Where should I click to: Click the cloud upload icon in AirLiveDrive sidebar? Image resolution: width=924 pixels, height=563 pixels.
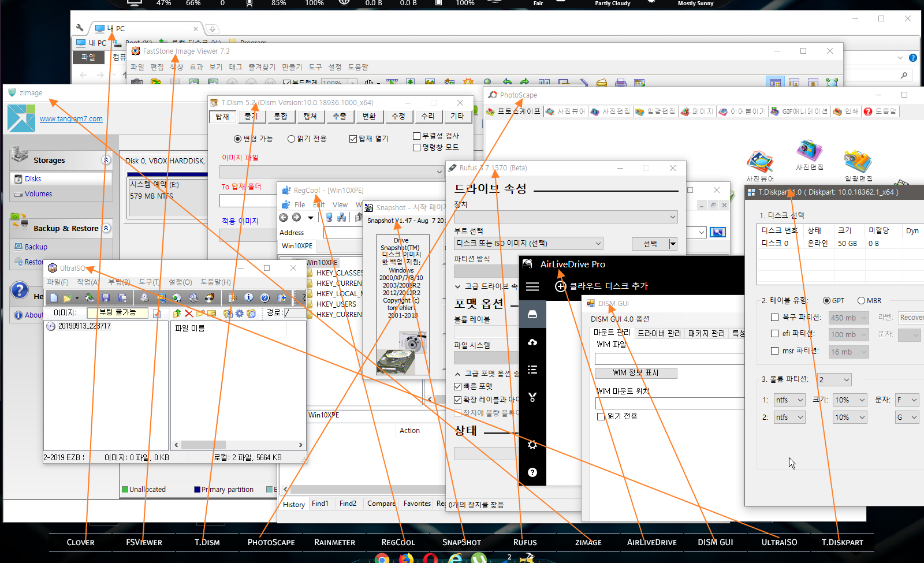tap(532, 342)
